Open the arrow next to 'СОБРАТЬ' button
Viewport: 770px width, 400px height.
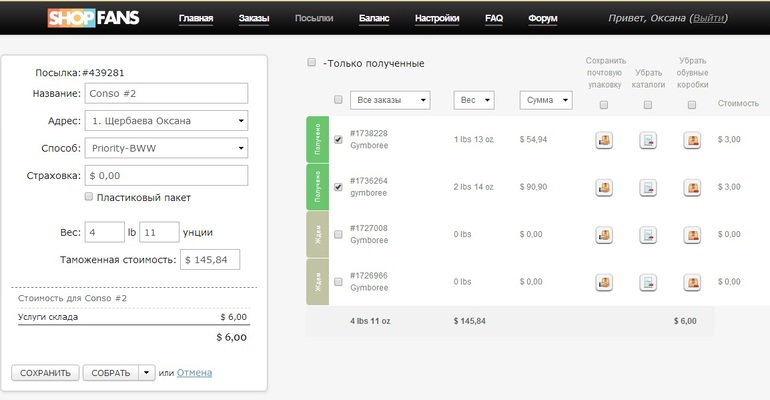coord(147,373)
